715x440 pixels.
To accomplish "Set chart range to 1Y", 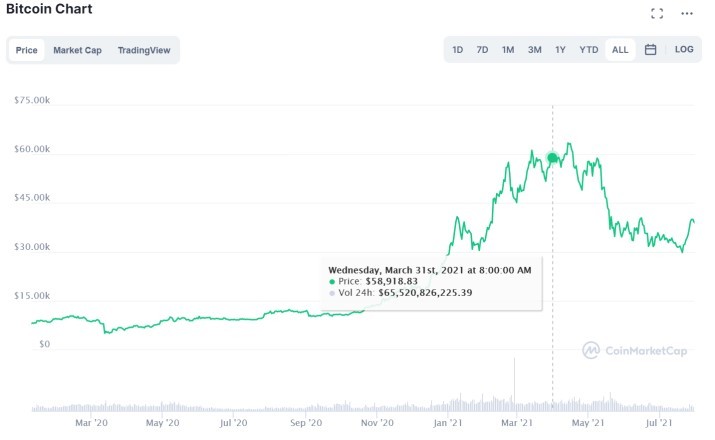I will coord(560,50).
